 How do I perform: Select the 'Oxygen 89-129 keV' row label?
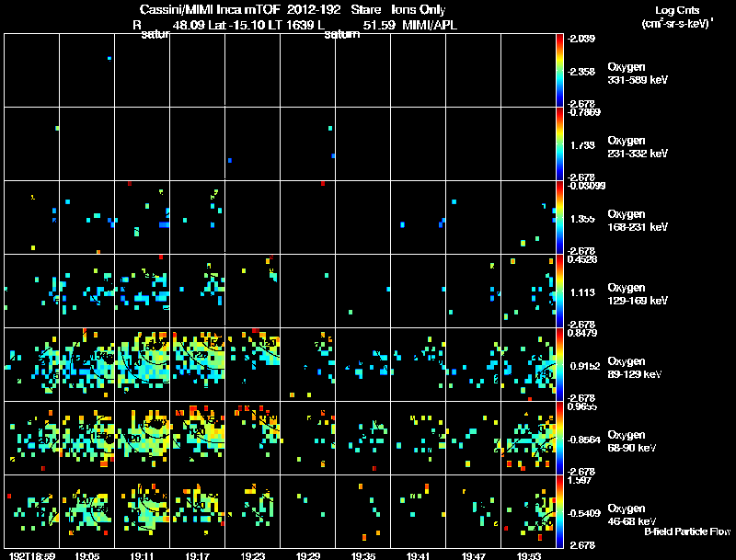tap(634, 368)
